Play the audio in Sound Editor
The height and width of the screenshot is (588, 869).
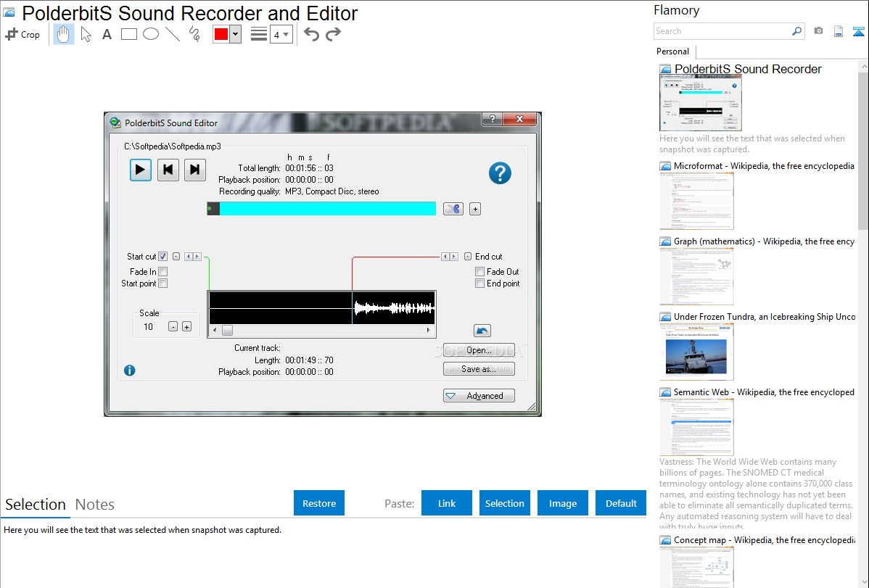[x=141, y=170]
